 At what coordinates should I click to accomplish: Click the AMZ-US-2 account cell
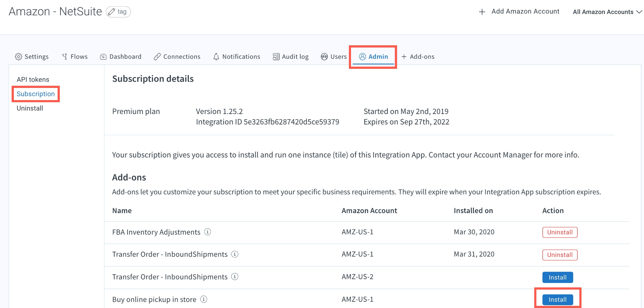tap(358, 277)
